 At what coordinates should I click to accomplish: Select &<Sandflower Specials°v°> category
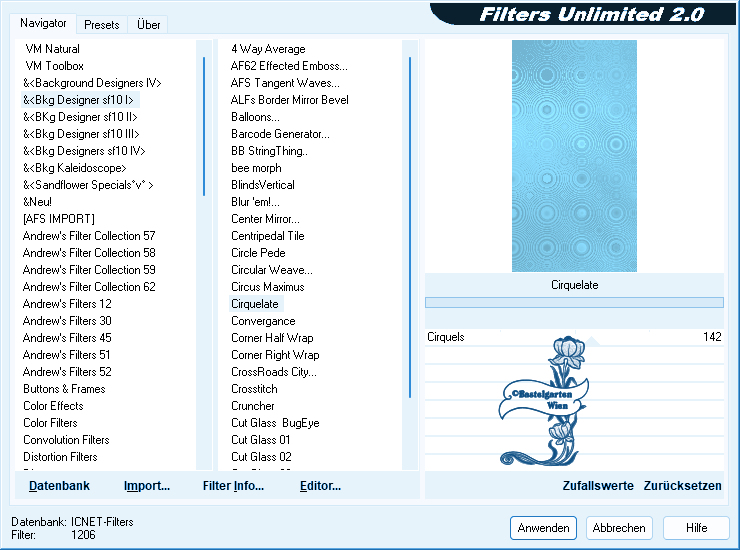[88, 185]
